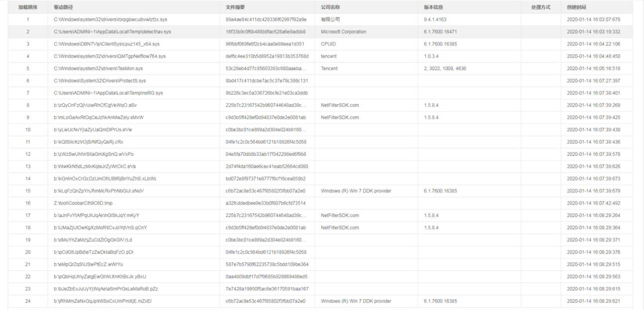The width and height of the screenshot is (644, 310).
Task: Click the 处理方式 column header
Action: tap(540, 7)
